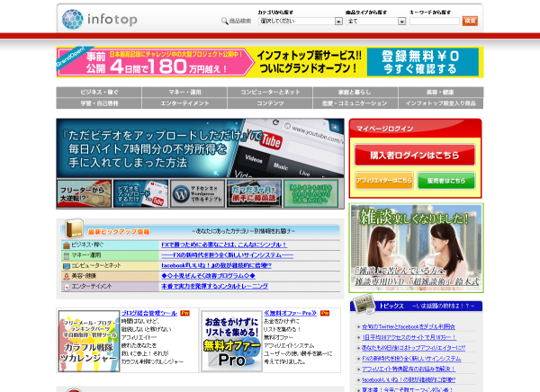This screenshot has height=392, width=540.
Task: Click the 購入者ログインはこちら button
Action: point(415,155)
